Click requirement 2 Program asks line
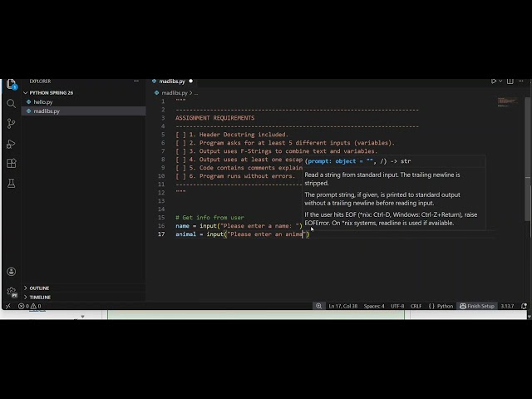The height and width of the screenshot is (399, 532). pyautogui.click(x=285, y=143)
